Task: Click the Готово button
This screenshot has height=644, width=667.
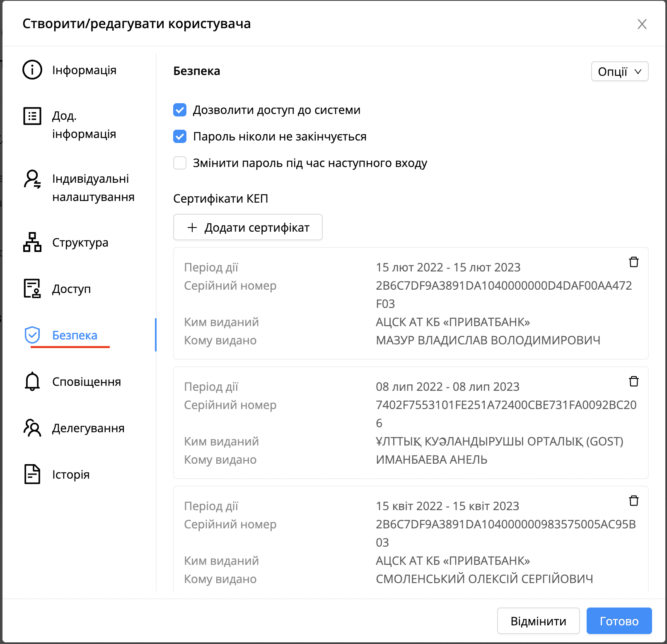Action: pyautogui.click(x=619, y=621)
